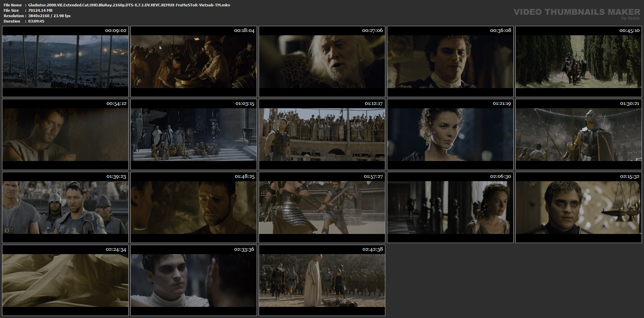Click the File Name label
644x318 pixels.
click(x=13, y=5)
